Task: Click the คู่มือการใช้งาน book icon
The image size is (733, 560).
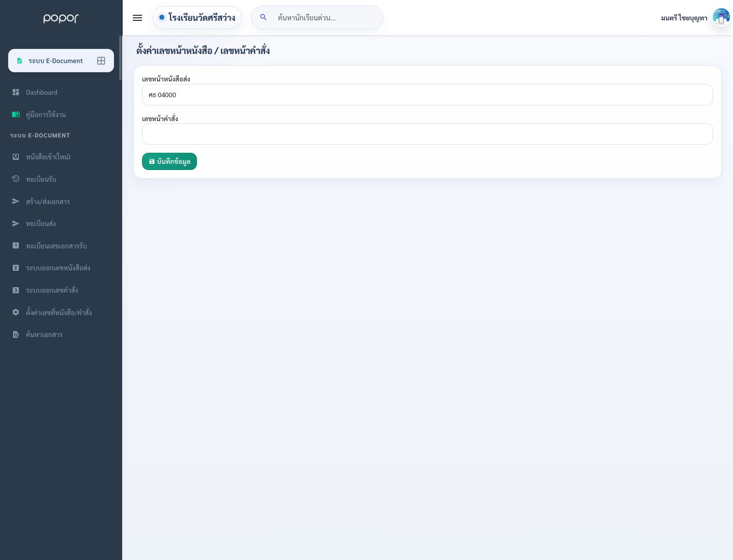Action: click(16, 115)
